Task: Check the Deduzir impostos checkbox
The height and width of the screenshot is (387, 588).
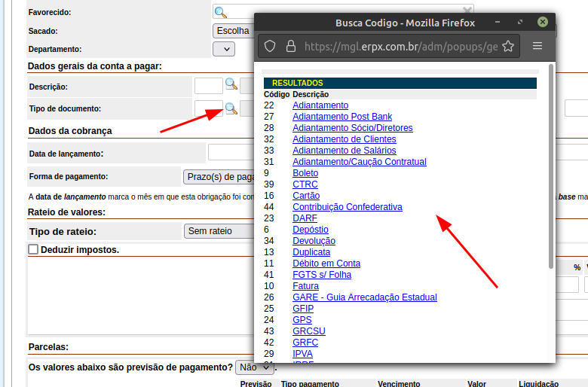Action: (33, 249)
